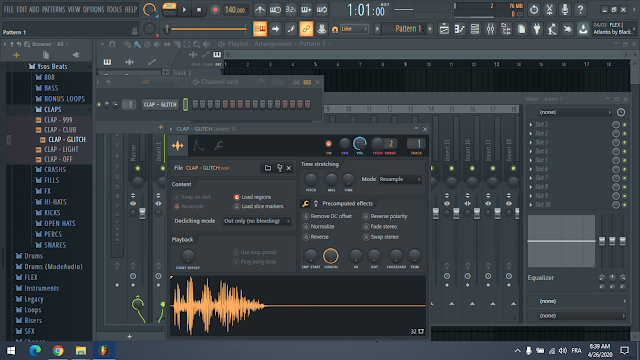Enable Swap stereo

pos(381,237)
